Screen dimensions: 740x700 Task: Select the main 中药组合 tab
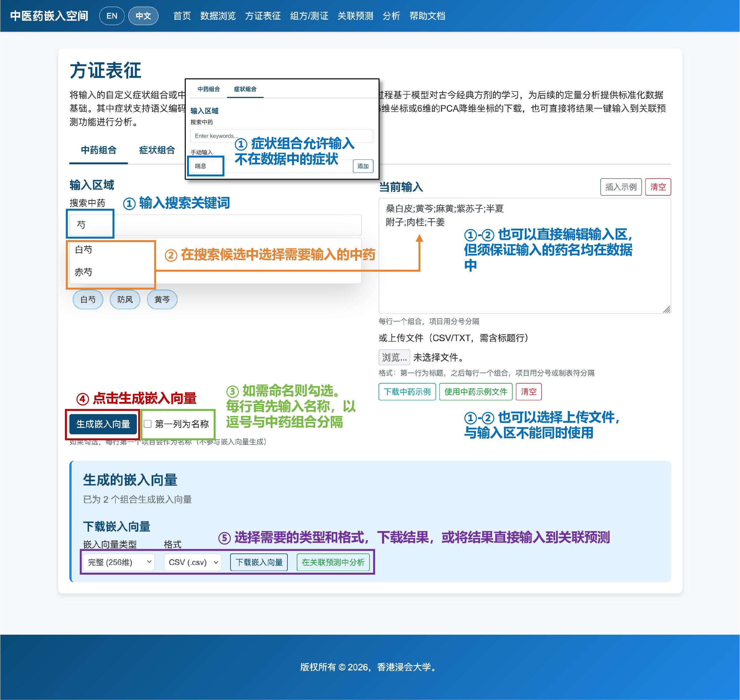point(99,150)
